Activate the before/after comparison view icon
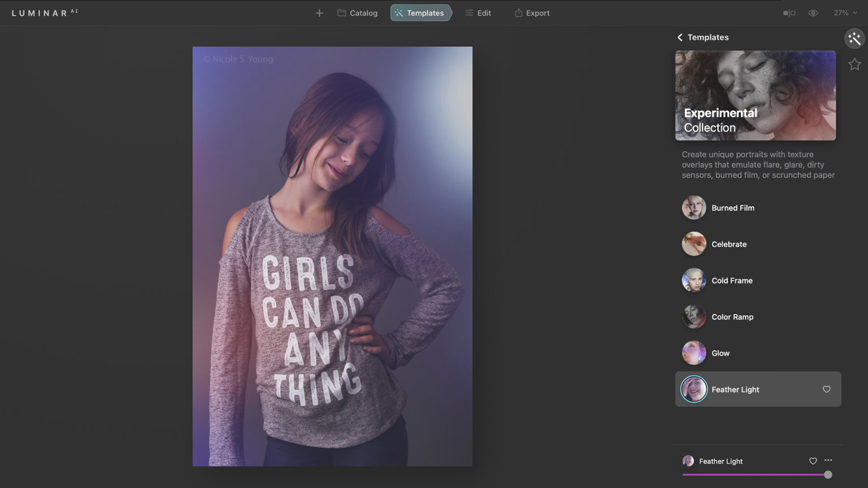The image size is (868, 488). pyautogui.click(x=789, y=12)
